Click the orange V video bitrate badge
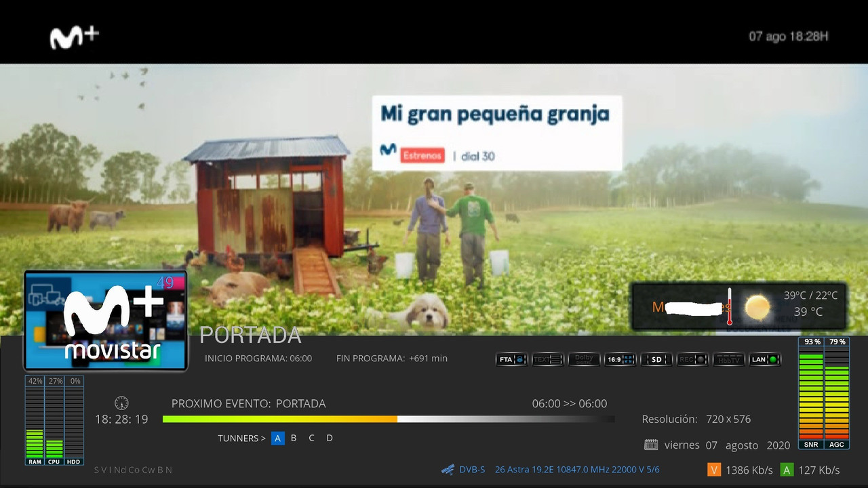The width and height of the screenshot is (868, 488). coord(713,470)
